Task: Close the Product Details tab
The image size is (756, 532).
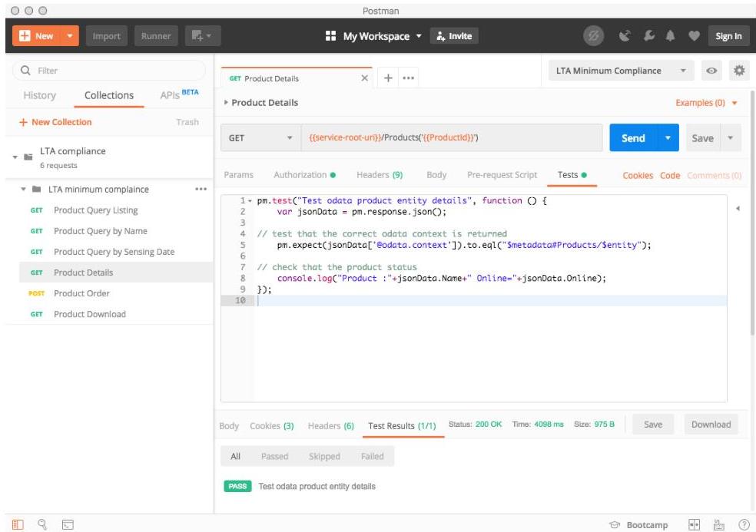Action: click(364, 78)
